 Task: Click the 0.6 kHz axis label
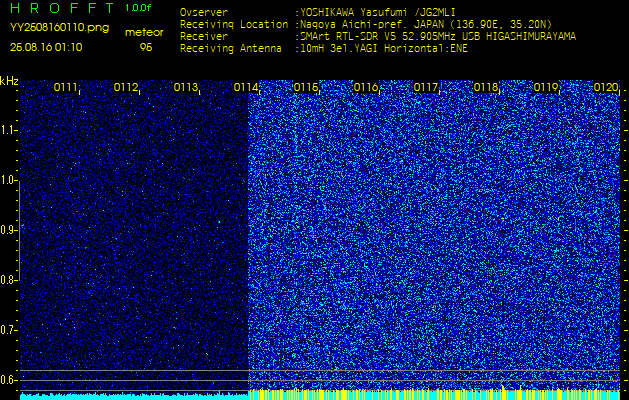pyautogui.click(x=8, y=380)
